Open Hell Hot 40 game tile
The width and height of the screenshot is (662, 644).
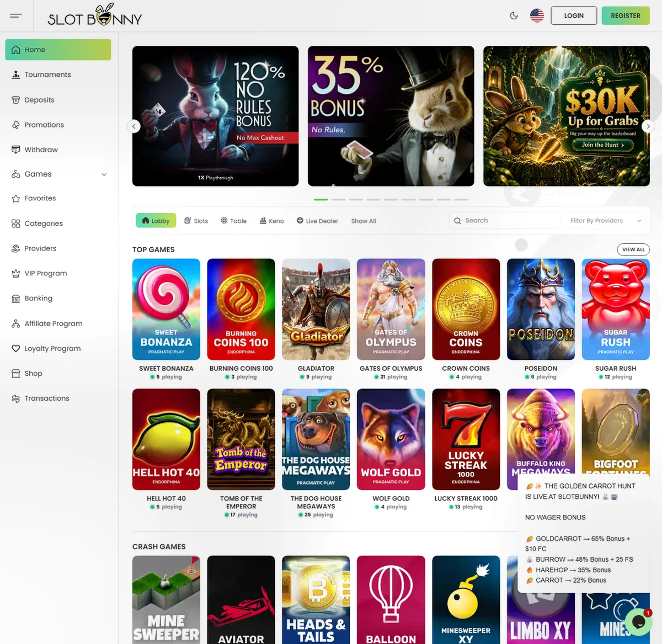tap(166, 439)
